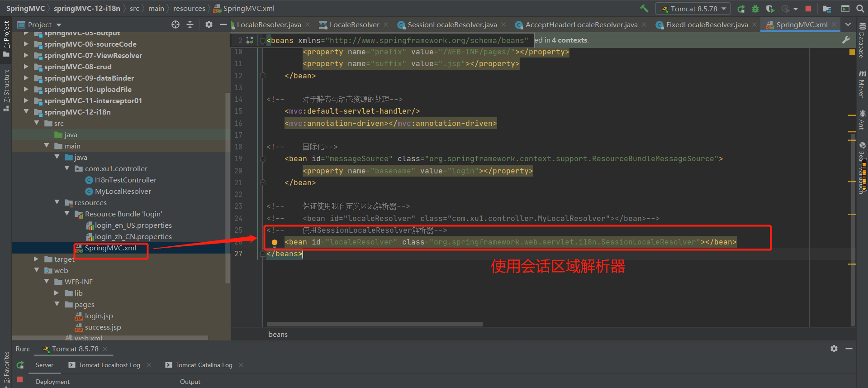Click the Collapse All icon in Project panel
This screenshot has width=868, height=388.
[x=190, y=24]
